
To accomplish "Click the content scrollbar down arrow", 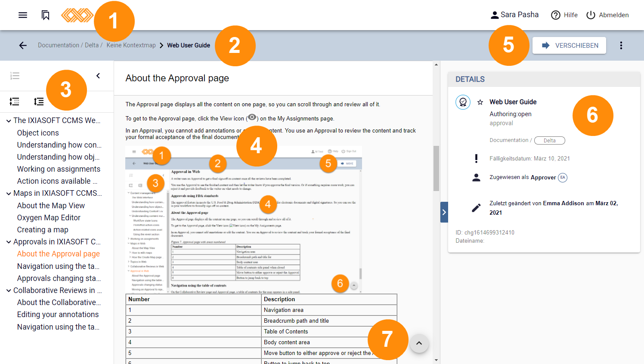I will 437,360.
